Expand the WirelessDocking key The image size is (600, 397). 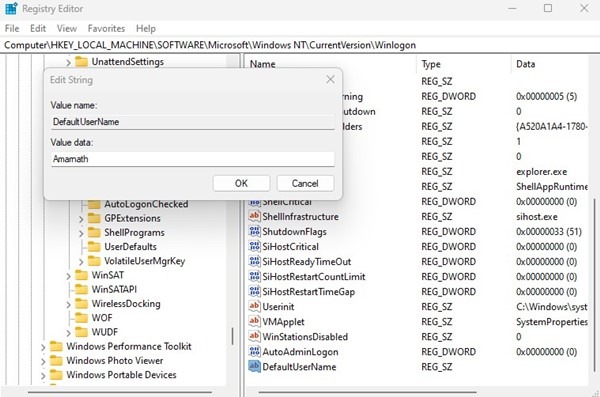tap(68, 305)
